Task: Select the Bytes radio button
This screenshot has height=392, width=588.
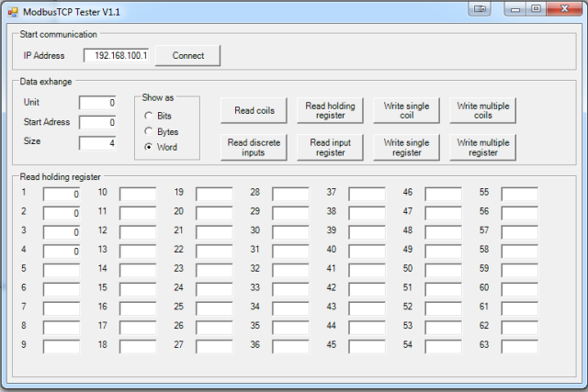Action: pyautogui.click(x=149, y=131)
